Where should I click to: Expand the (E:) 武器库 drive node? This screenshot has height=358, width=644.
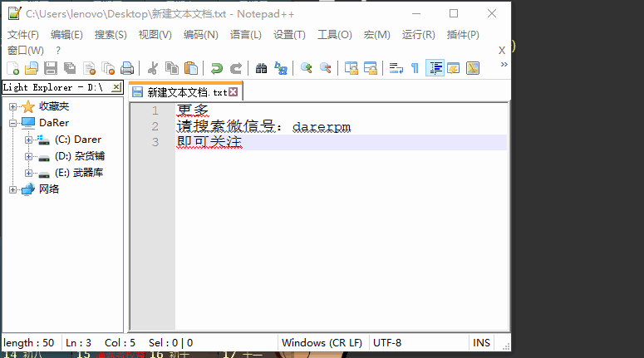[x=28, y=173]
